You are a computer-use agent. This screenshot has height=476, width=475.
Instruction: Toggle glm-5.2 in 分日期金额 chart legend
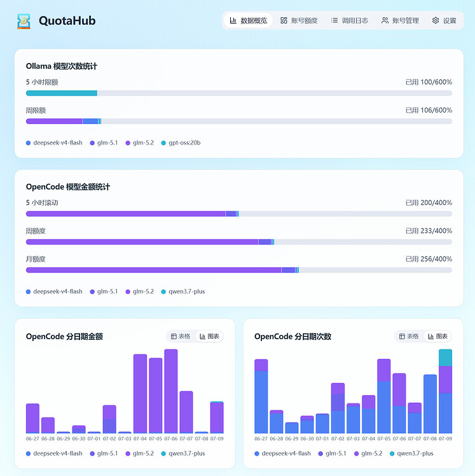tap(140, 454)
